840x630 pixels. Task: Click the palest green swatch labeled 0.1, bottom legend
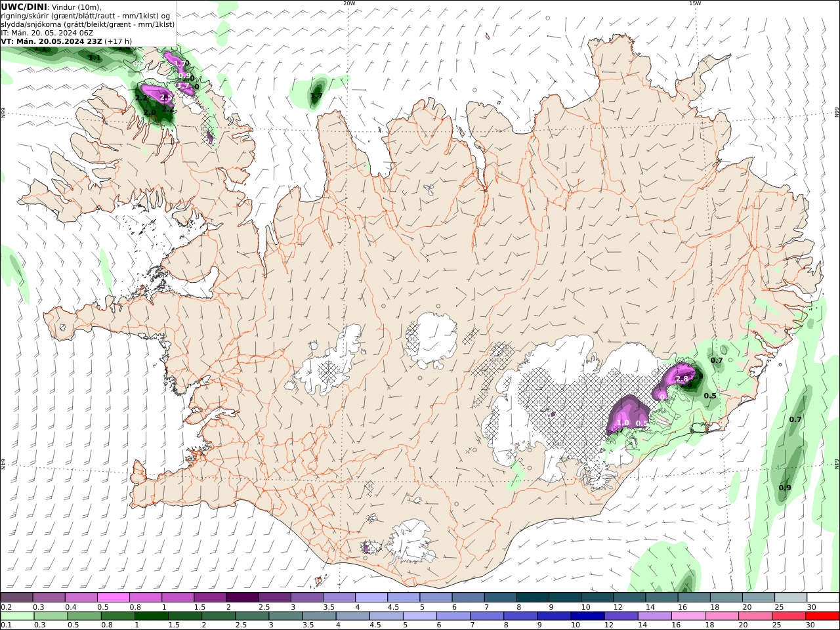pos(17,616)
